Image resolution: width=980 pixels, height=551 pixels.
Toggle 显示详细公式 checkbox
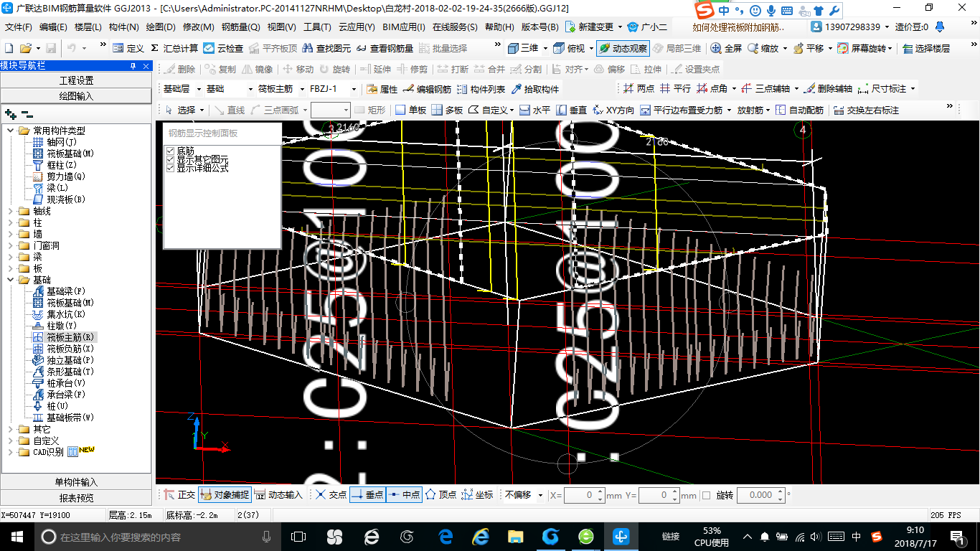tap(170, 168)
